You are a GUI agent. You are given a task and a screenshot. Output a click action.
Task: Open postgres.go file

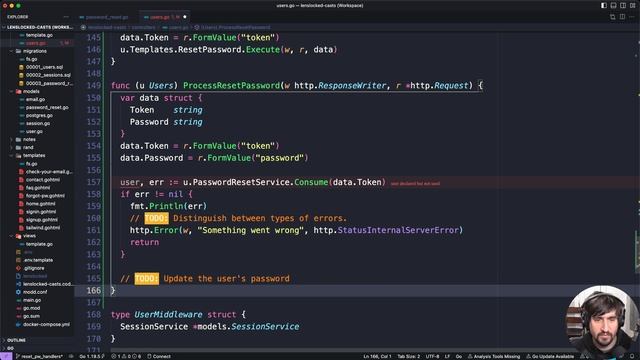[x=39, y=116]
